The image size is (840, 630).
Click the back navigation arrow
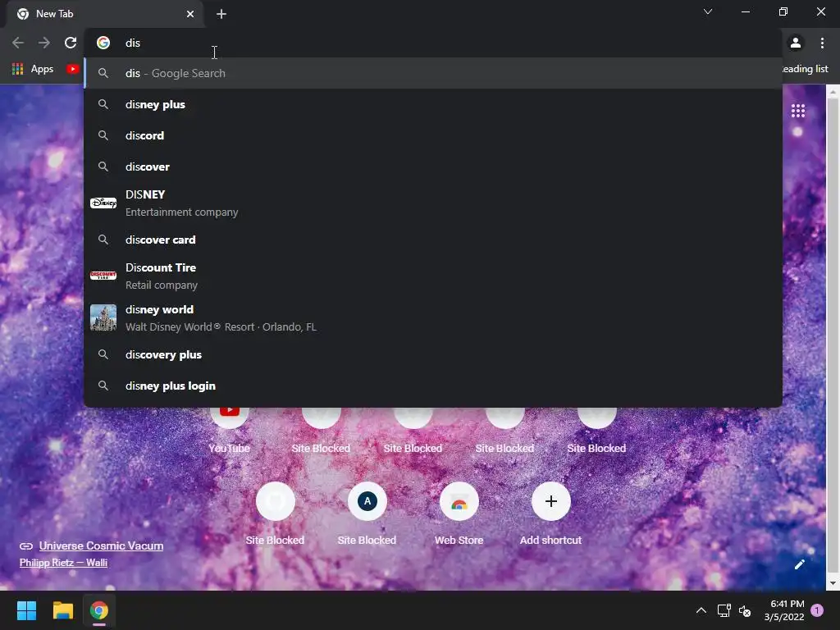[x=18, y=43]
